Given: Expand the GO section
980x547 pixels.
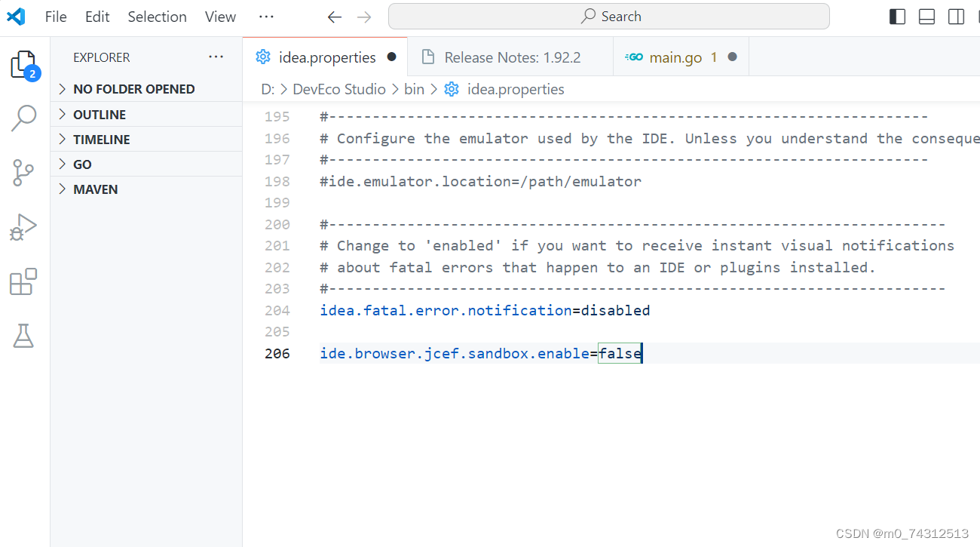Looking at the screenshot, I should click(146, 164).
